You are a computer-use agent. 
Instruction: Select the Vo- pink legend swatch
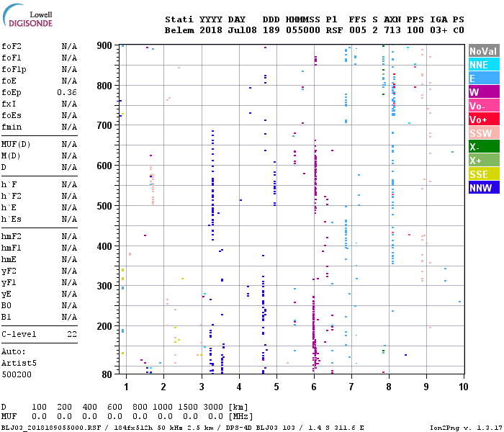484,106
